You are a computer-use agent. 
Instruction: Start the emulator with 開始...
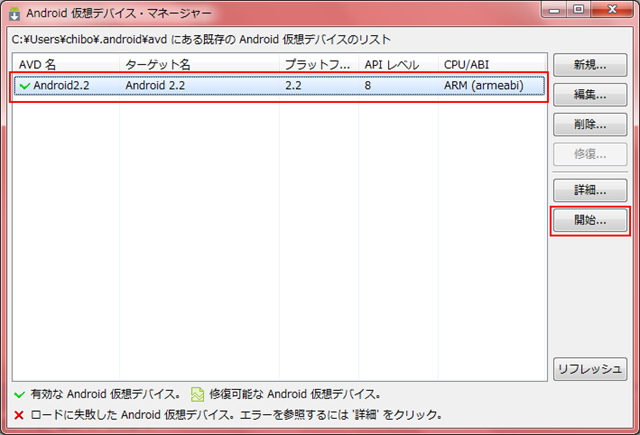[590, 220]
